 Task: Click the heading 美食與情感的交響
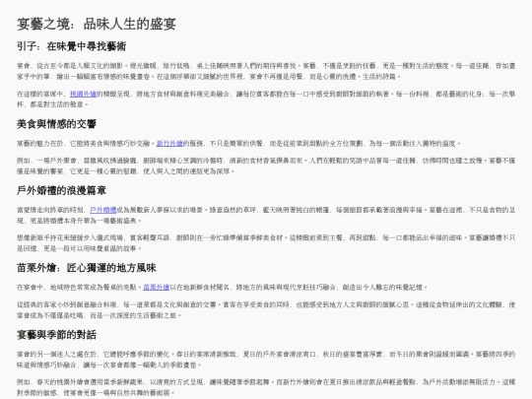pyautogui.click(x=57, y=124)
